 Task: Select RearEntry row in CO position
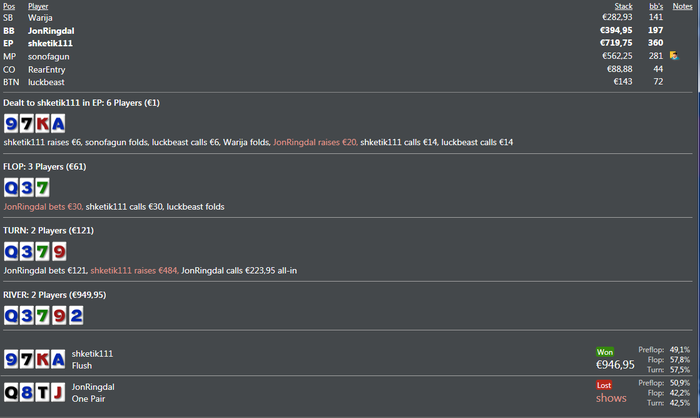[x=347, y=69]
